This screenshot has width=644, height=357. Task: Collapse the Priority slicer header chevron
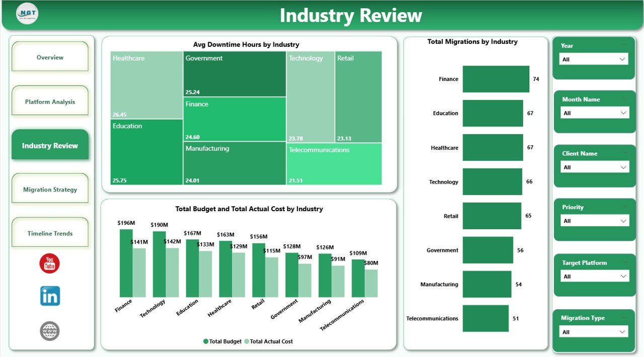coord(624,206)
